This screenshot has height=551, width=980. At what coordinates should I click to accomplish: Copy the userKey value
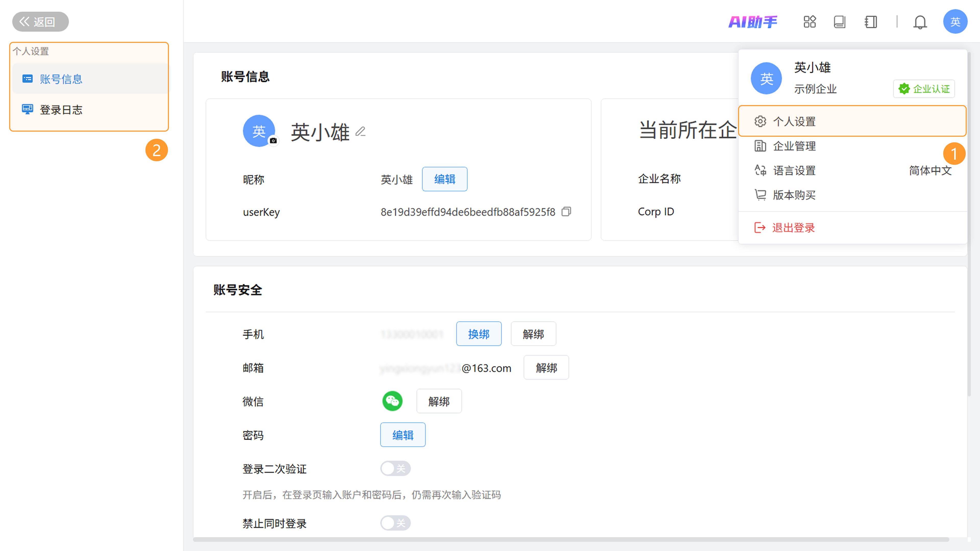pyautogui.click(x=567, y=211)
